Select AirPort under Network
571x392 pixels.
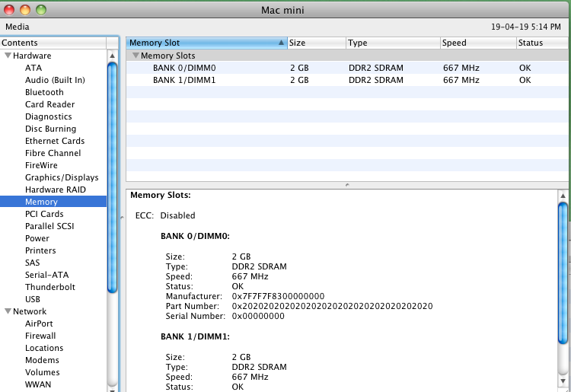(39, 323)
